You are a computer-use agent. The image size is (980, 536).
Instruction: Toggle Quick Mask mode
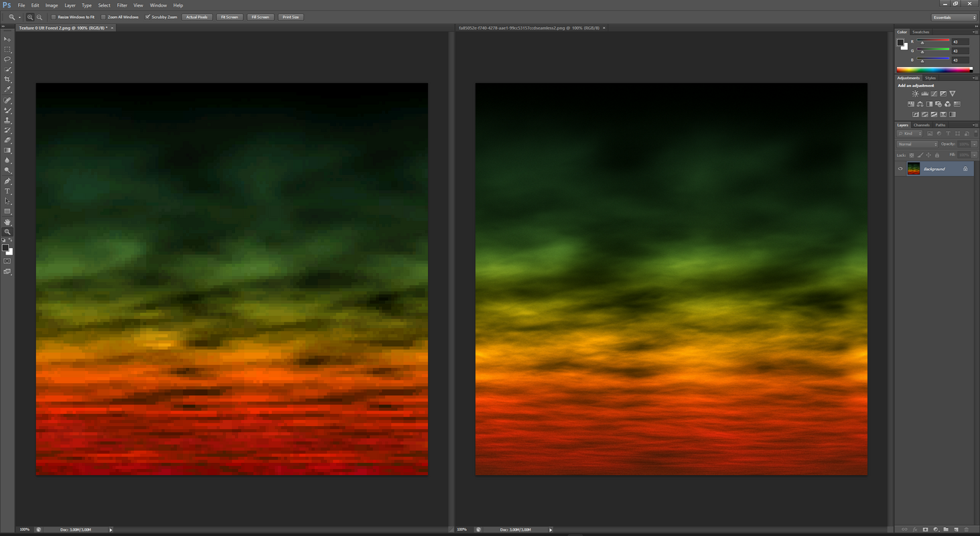point(7,261)
